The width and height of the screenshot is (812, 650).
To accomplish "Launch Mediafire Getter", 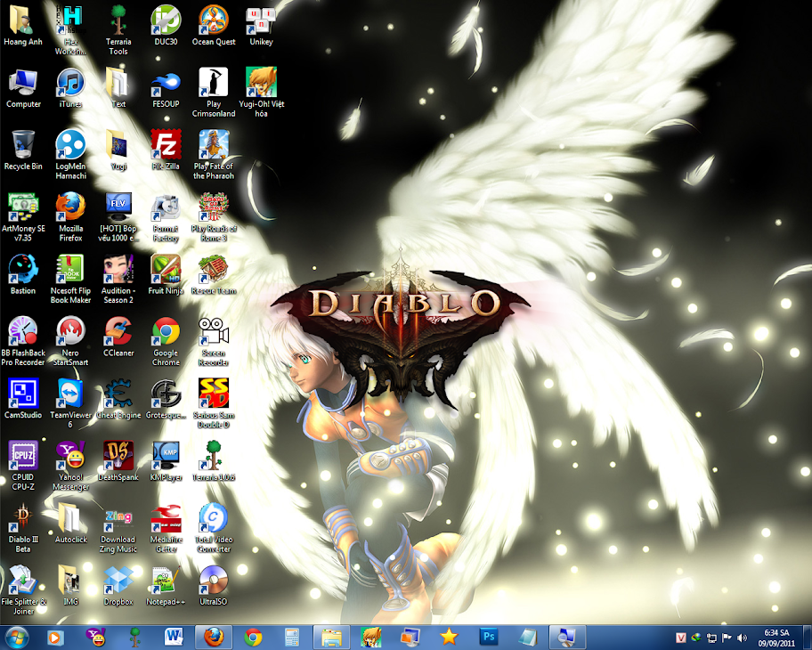I will (166, 527).
